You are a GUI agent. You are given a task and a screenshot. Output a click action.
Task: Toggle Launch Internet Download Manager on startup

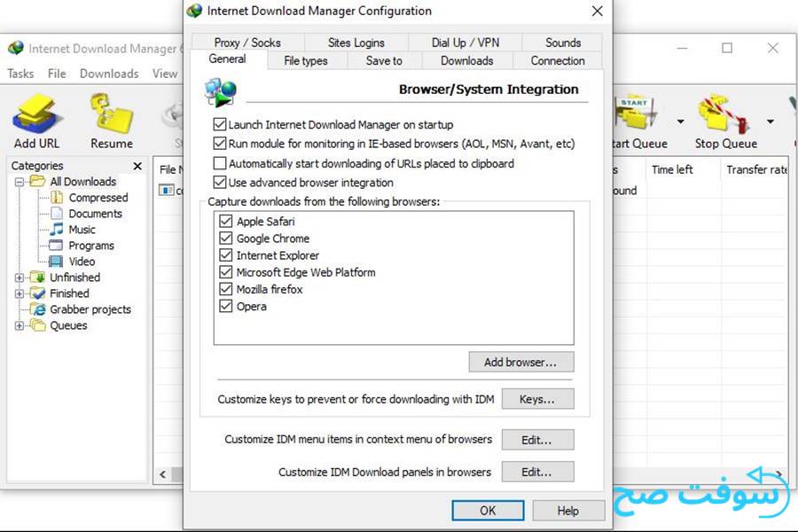[219, 124]
